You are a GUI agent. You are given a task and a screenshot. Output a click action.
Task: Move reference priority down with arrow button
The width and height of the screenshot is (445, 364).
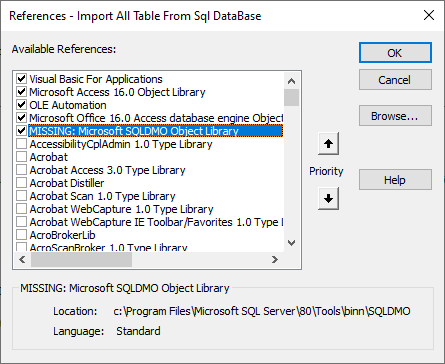[x=328, y=198]
